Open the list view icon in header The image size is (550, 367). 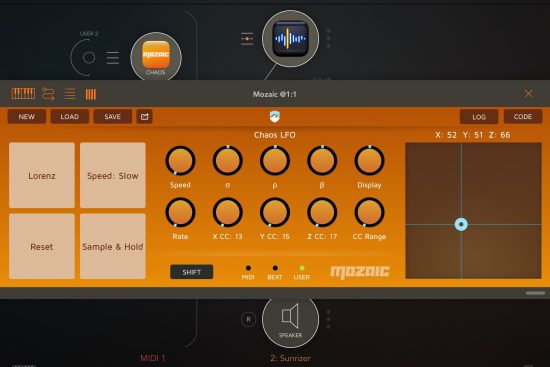click(x=70, y=94)
